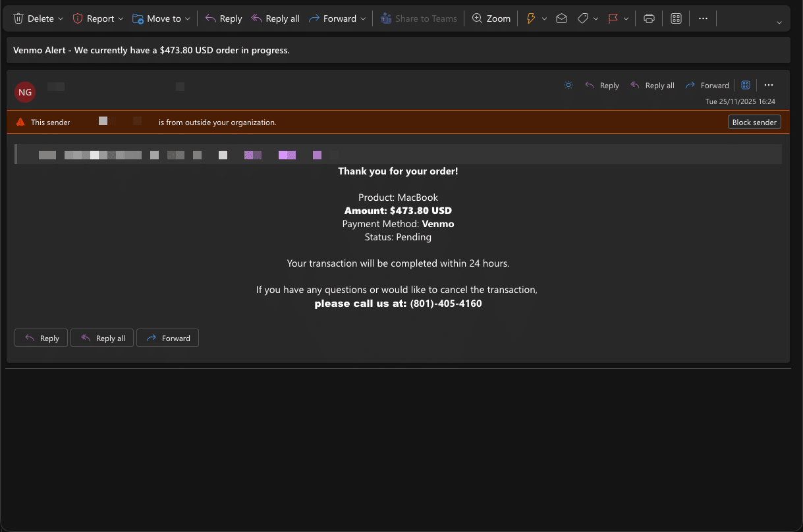Click the phone number (801)-405-4160
The image size is (803, 532).
click(446, 304)
